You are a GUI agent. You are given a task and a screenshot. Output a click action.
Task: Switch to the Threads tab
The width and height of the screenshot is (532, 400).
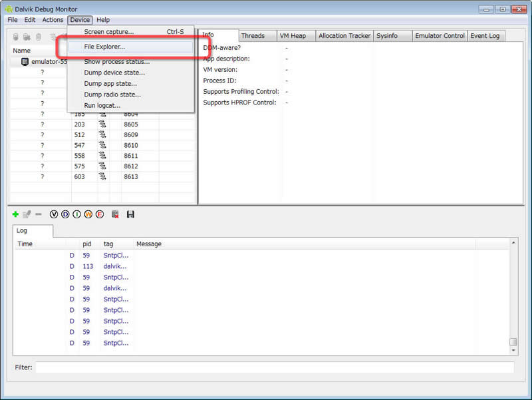tap(257, 36)
